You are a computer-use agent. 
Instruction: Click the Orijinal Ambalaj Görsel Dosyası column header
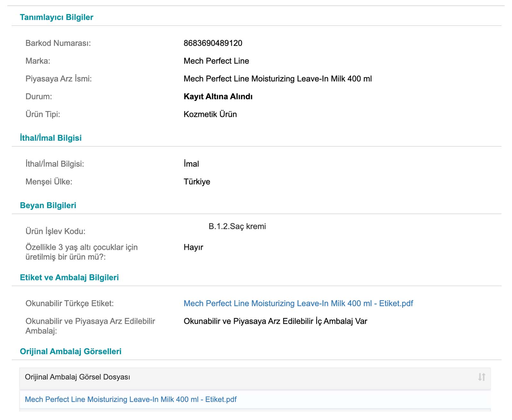pyautogui.click(x=78, y=377)
